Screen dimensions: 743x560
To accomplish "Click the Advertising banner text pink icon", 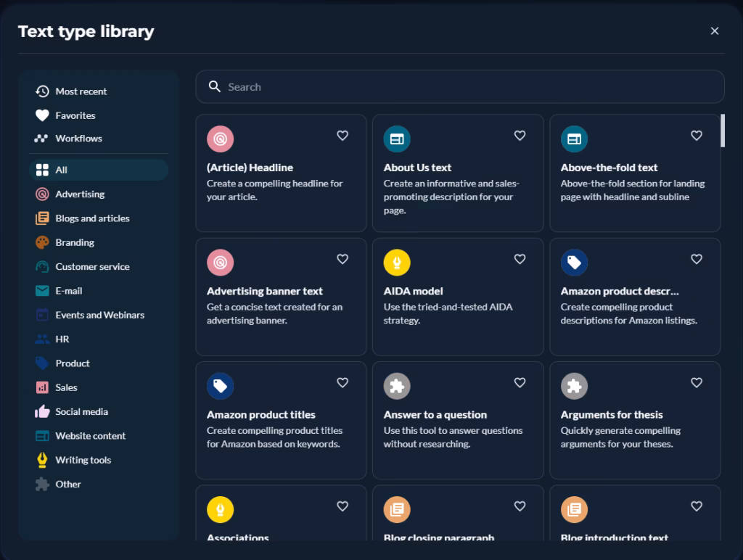I will [221, 263].
